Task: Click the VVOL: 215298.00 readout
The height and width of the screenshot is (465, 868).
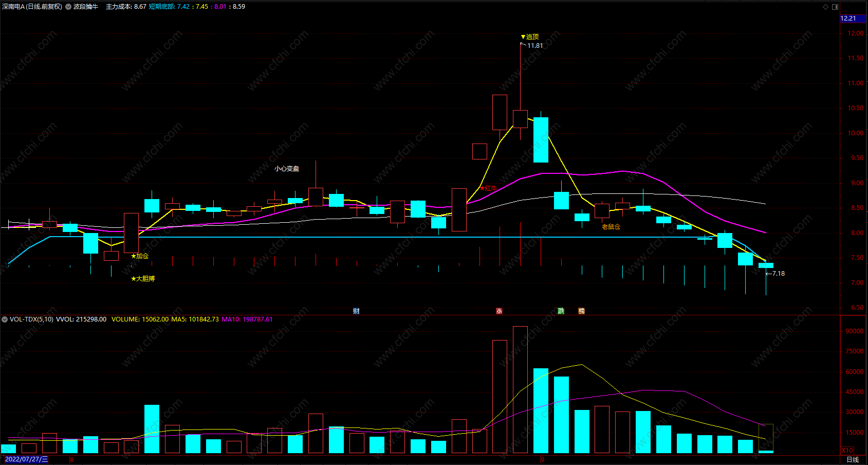Action: click(x=81, y=319)
